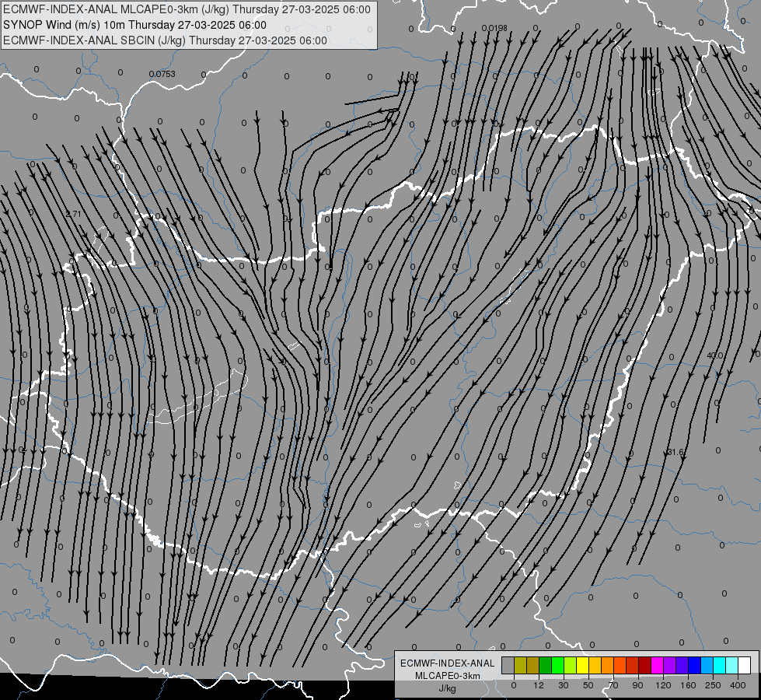Click the SYNOP Wind 10m title line
This screenshot has width=761, height=700.
pos(134,25)
